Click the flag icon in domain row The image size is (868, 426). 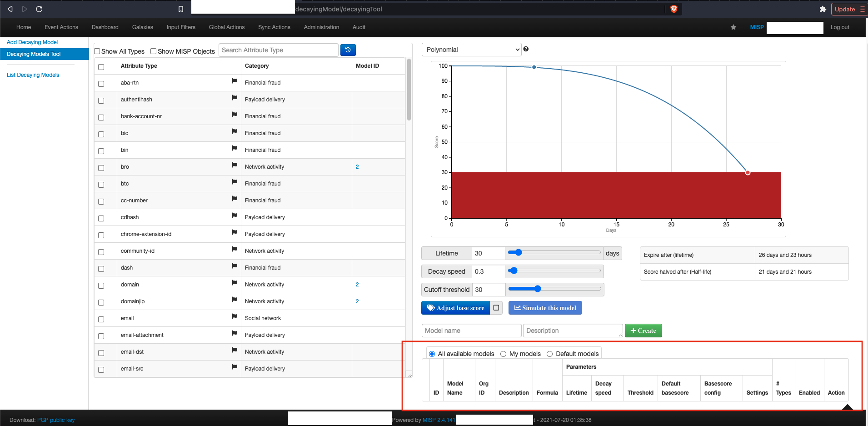pyautogui.click(x=234, y=283)
